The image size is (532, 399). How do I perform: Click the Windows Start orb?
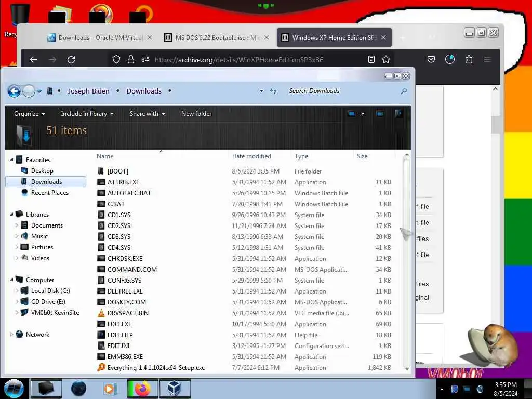(14, 389)
